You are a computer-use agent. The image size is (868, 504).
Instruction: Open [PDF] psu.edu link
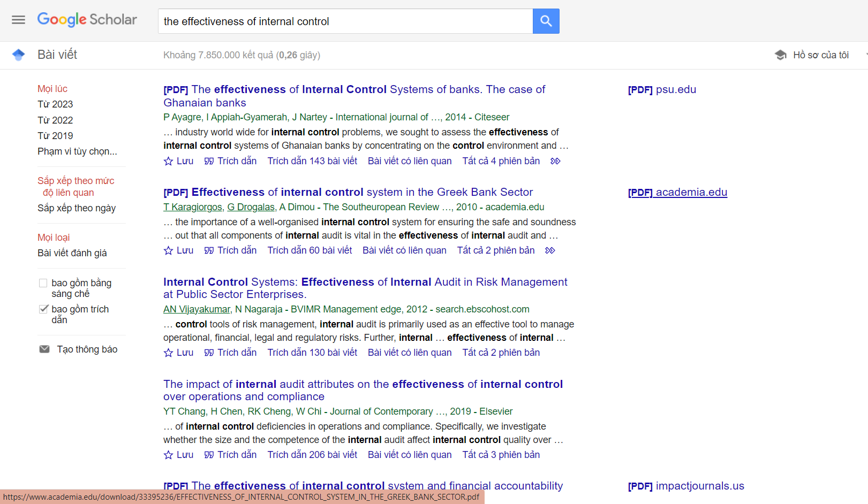(x=662, y=89)
